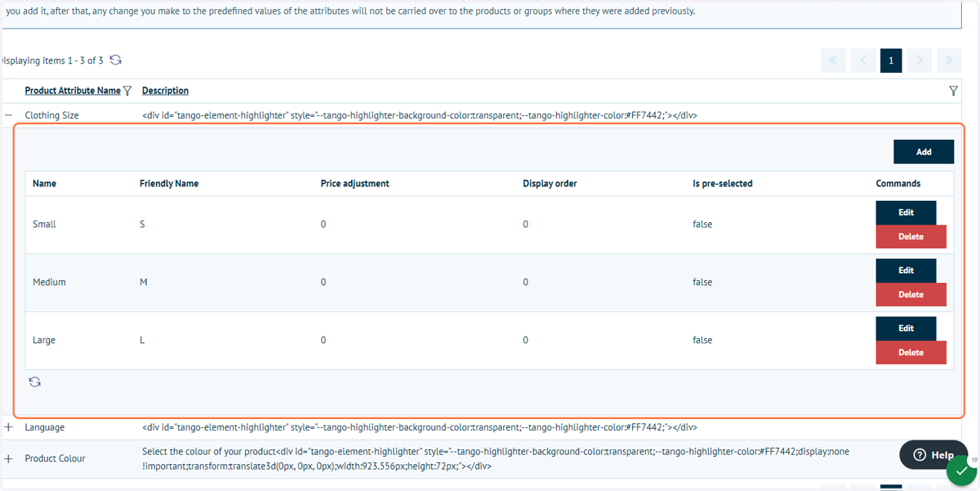Select the Large name cell
This screenshot has height=491, width=980.
(44, 341)
